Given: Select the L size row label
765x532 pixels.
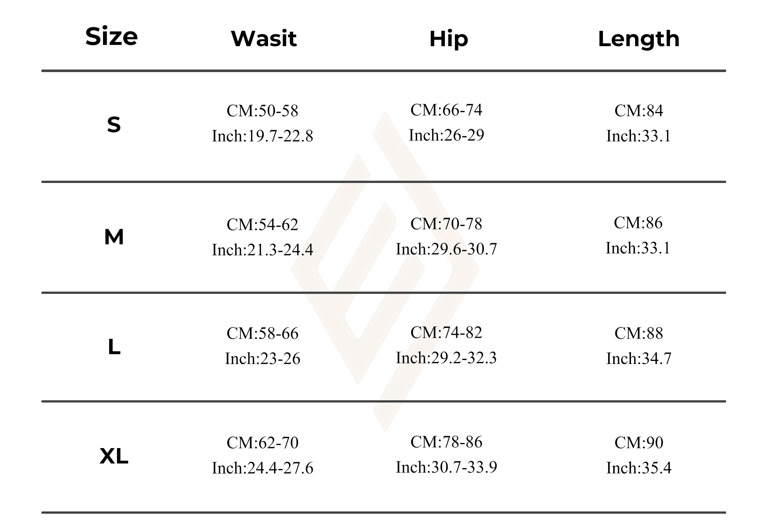Looking at the screenshot, I should [114, 347].
